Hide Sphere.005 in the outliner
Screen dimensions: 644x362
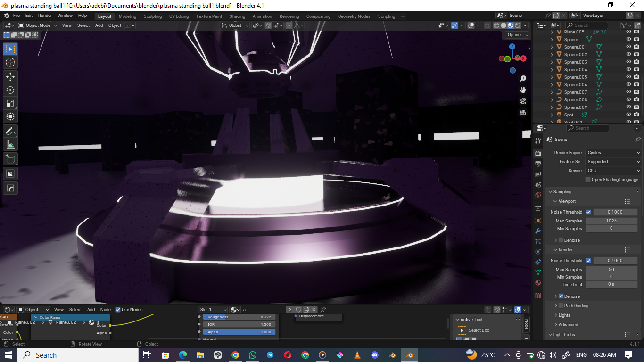(x=628, y=77)
